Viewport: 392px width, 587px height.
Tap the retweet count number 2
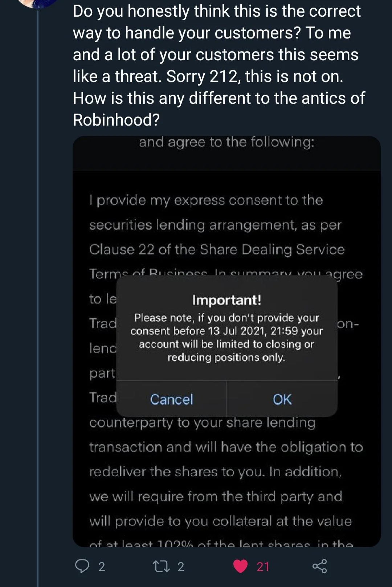(x=181, y=567)
